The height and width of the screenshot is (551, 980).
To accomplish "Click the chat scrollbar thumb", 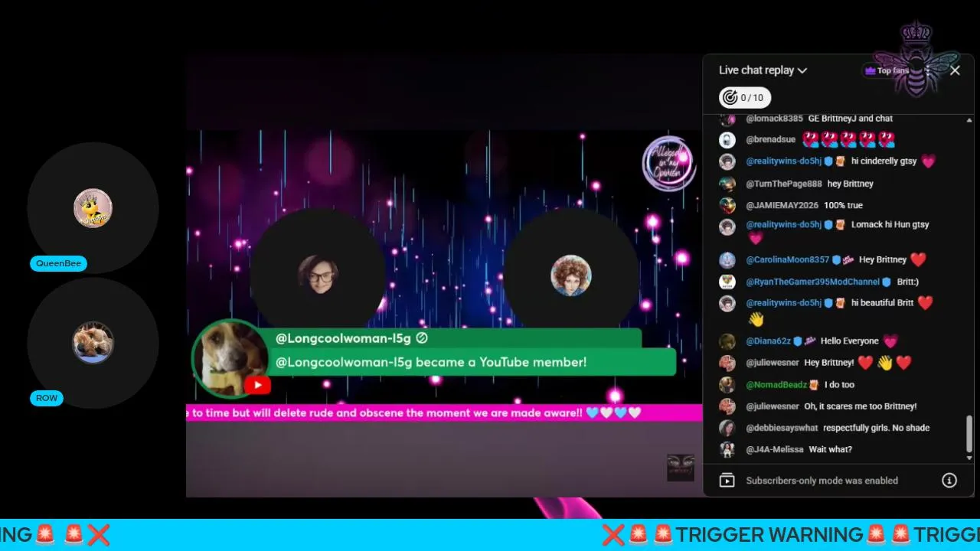I will coord(969,434).
